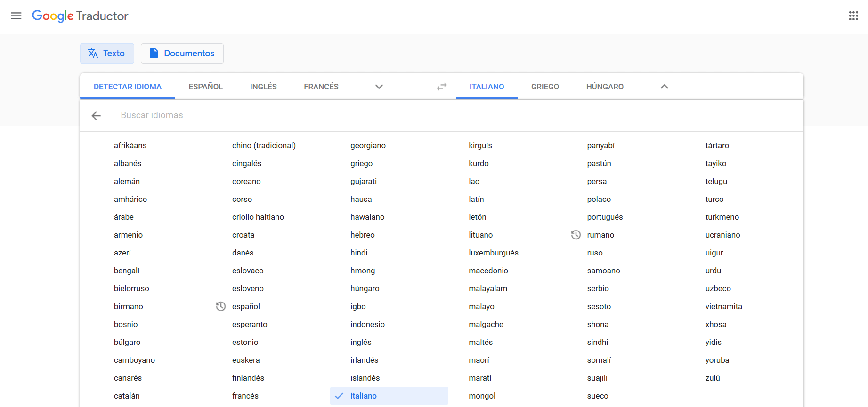Go back with the arrow icon
Screen dimensions: 868x407
96,116
